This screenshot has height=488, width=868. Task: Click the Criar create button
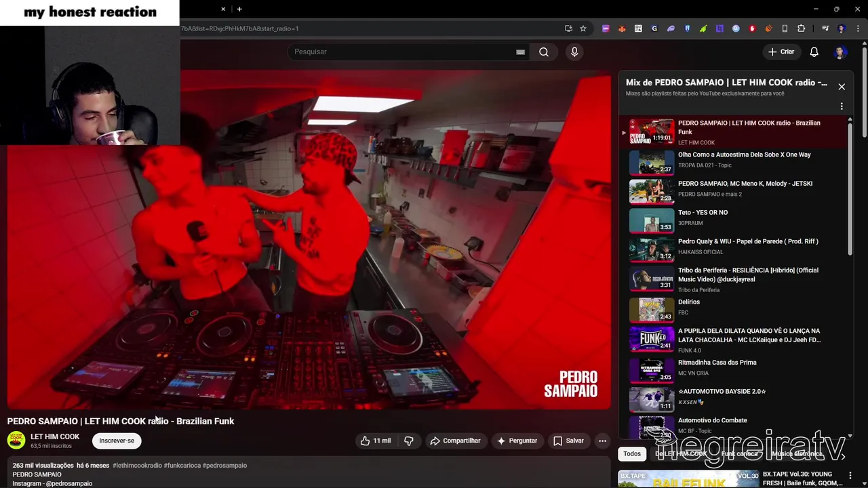tap(781, 52)
